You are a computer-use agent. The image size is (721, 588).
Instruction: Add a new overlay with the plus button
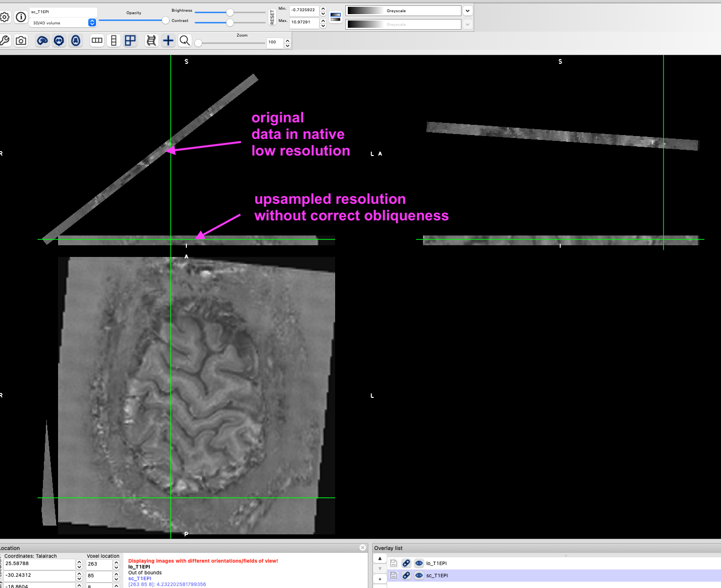pyautogui.click(x=380, y=579)
